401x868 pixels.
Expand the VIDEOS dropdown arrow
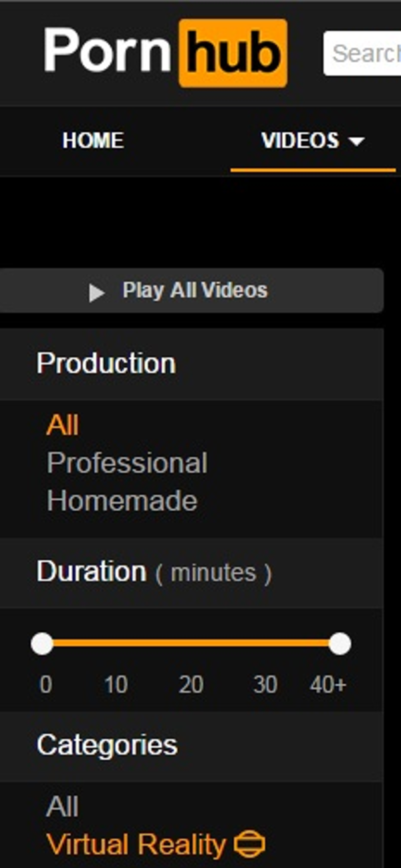click(x=357, y=142)
